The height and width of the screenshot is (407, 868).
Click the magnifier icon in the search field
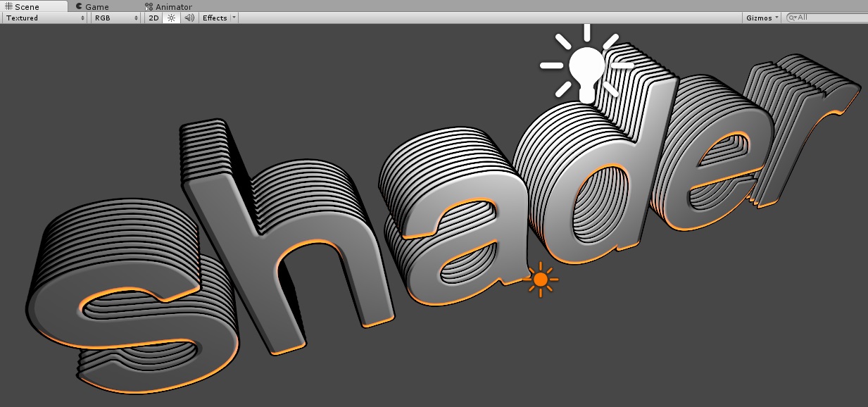pyautogui.click(x=791, y=17)
